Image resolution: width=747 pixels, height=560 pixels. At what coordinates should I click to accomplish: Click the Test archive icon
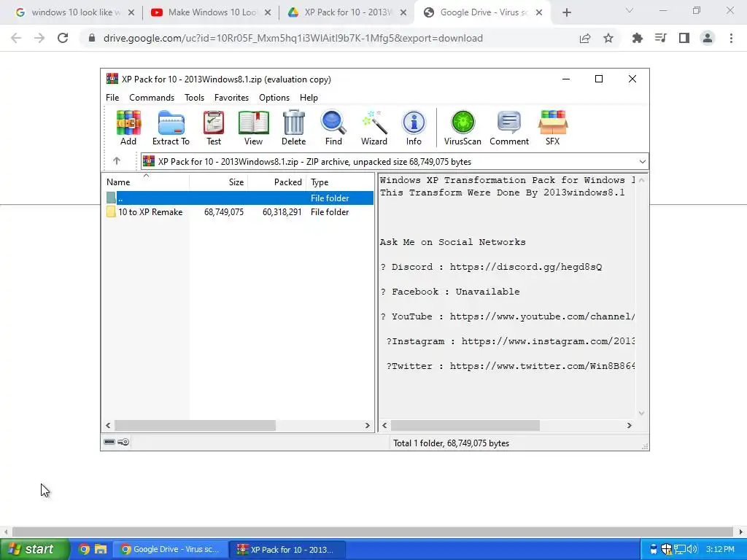[214, 128]
